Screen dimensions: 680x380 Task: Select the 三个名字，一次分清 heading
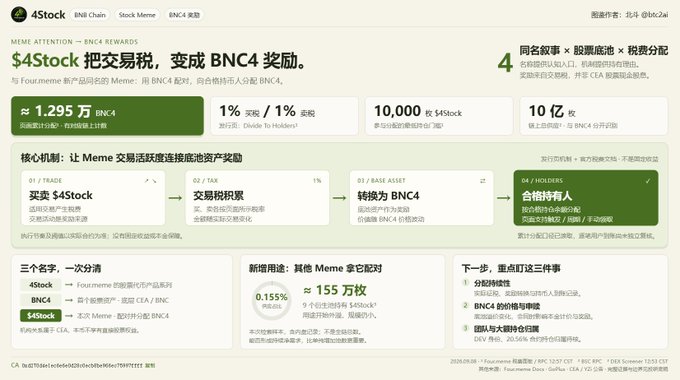(x=60, y=268)
